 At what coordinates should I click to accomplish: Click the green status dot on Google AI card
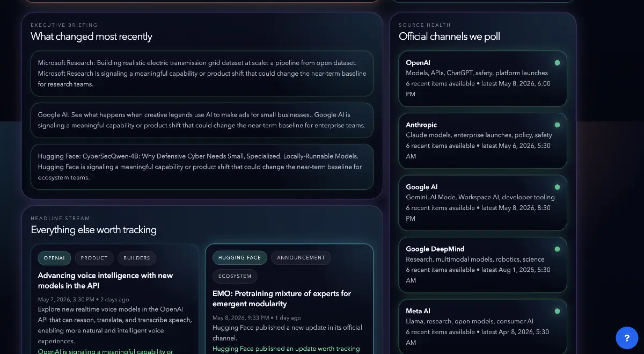[x=557, y=187]
